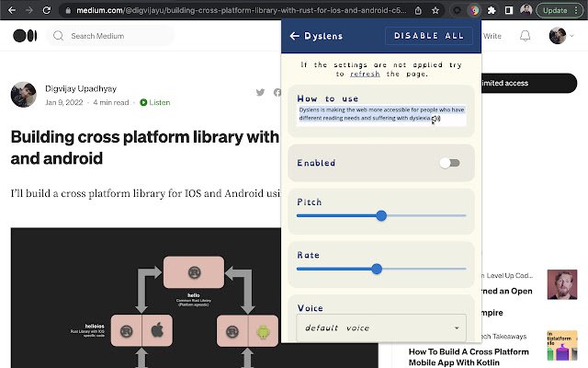Open the Extensions puzzle piece icon

(492, 10)
